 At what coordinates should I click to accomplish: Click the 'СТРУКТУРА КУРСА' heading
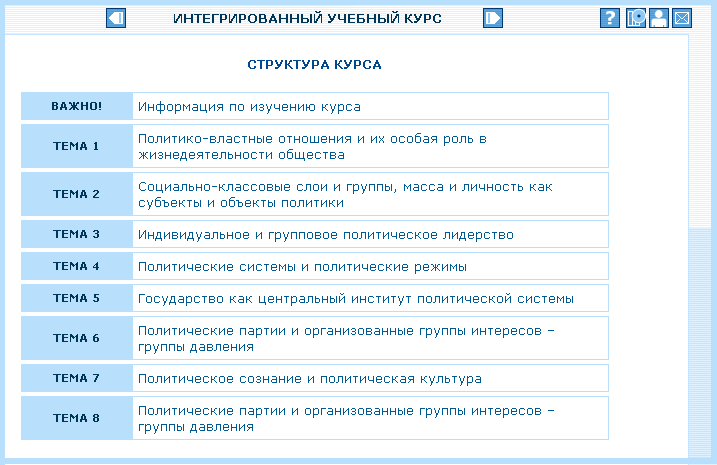tap(314, 65)
